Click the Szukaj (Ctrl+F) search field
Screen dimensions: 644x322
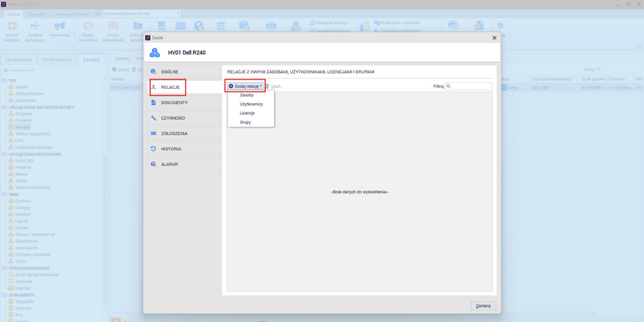[x=54, y=70]
